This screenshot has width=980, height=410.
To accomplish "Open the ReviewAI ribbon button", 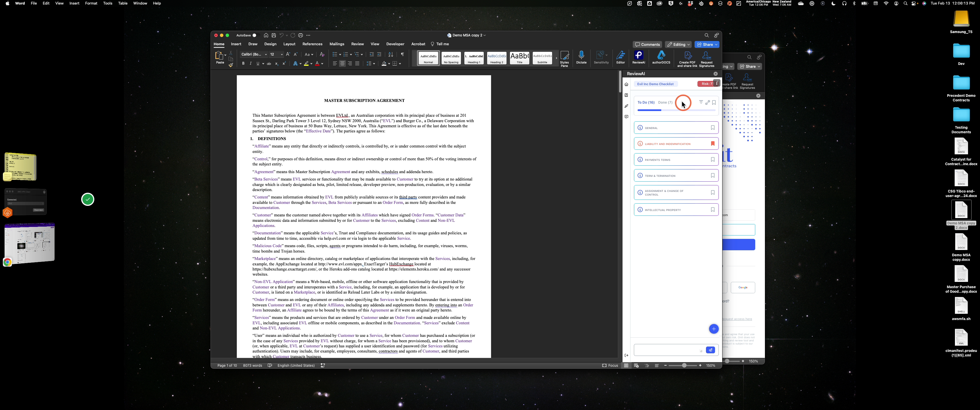I will coord(639,58).
